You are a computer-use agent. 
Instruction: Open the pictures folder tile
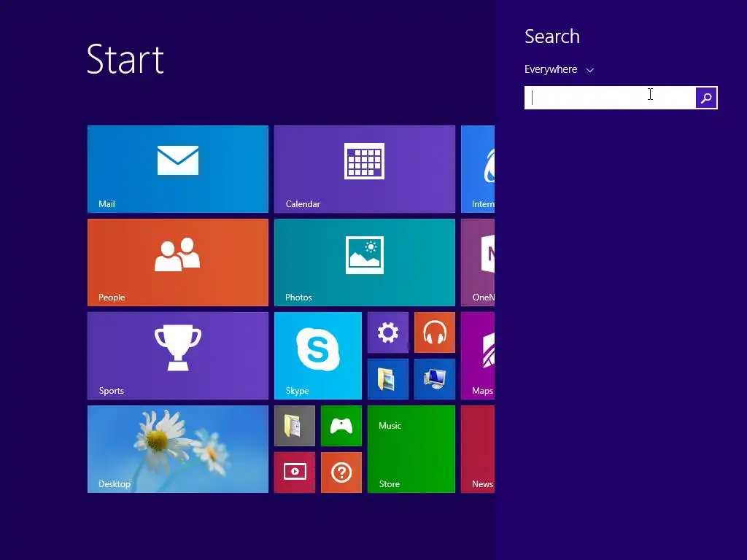(388, 379)
